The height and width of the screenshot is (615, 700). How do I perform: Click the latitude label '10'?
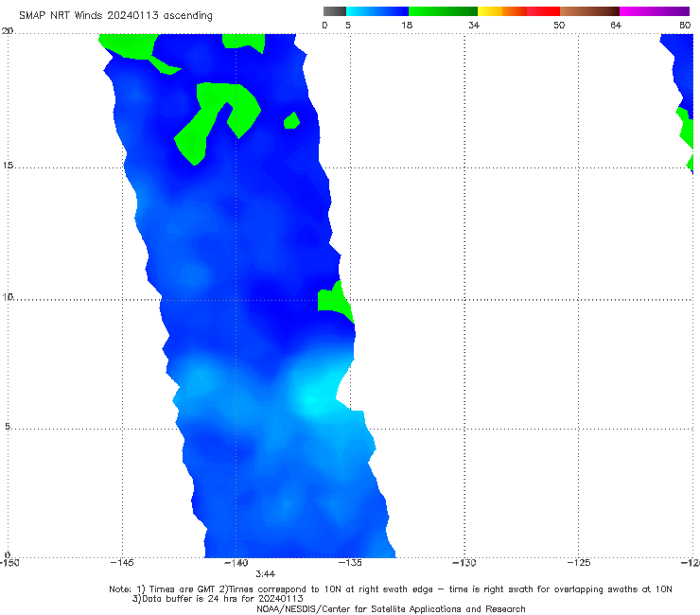tap(8, 296)
